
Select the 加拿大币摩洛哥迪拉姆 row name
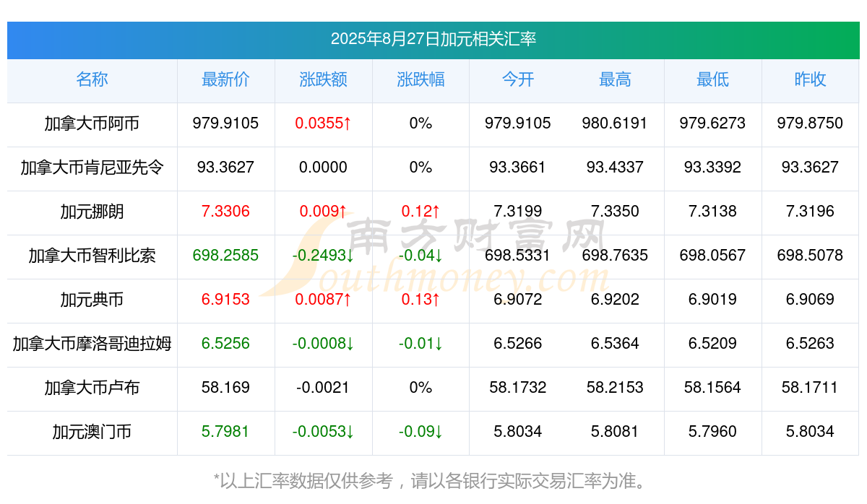pos(92,344)
